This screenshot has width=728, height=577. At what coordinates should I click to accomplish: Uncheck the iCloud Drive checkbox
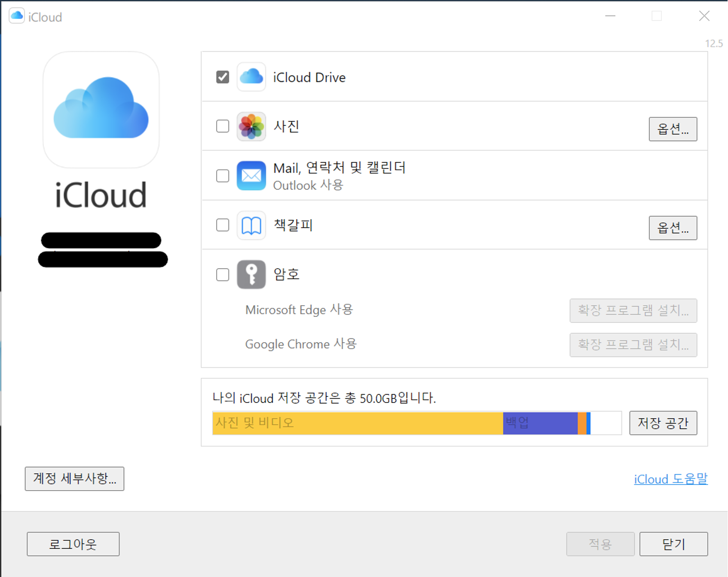(x=223, y=77)
